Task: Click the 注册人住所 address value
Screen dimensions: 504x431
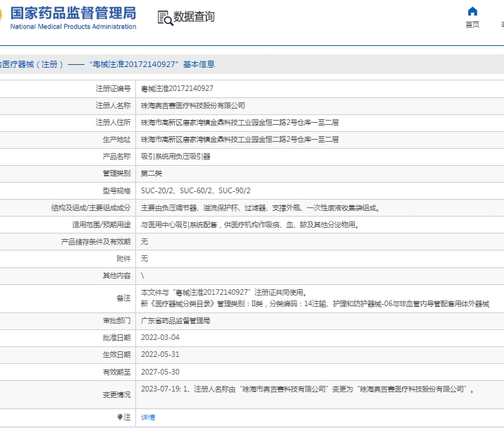Action: point(240,123)
